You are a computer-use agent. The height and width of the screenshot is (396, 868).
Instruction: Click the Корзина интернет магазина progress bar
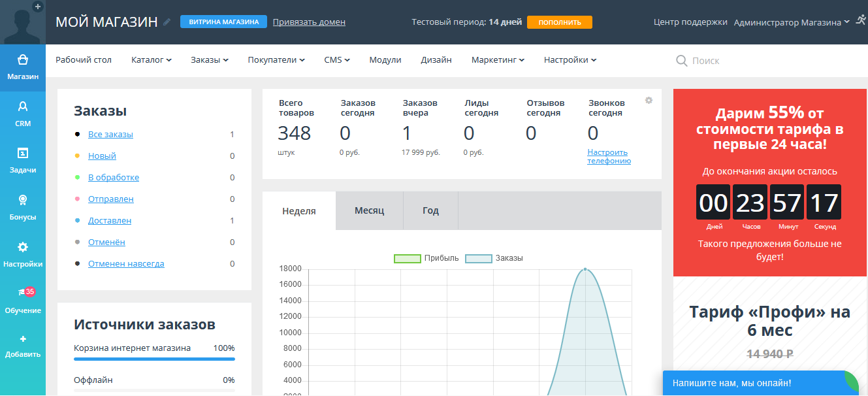pos(154,359)
